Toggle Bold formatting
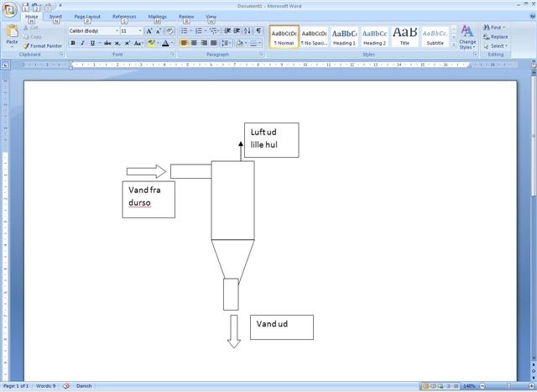The height and width of the screenshot is (392, 537). pos(73,43)
